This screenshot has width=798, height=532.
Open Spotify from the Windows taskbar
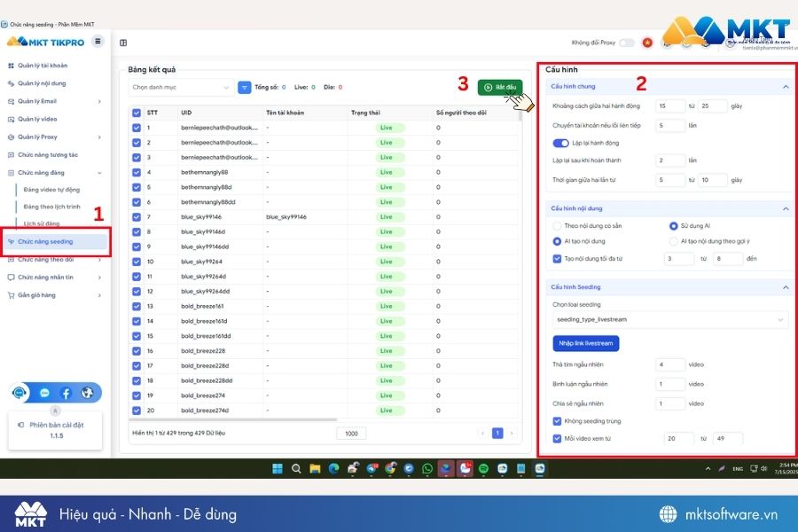click(483, 468)
